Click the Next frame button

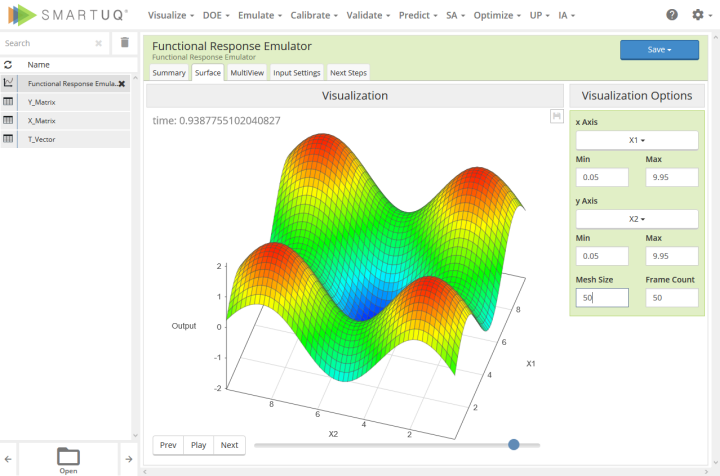pyautogui.click(x=229, y=445)
